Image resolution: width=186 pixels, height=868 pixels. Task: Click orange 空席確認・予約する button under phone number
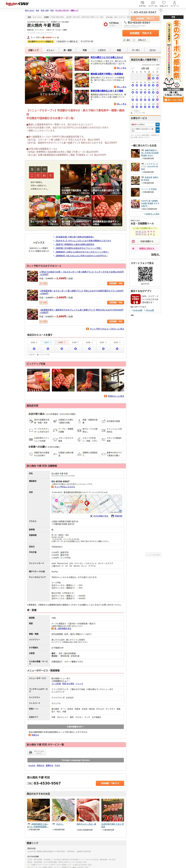click(141, 33)
